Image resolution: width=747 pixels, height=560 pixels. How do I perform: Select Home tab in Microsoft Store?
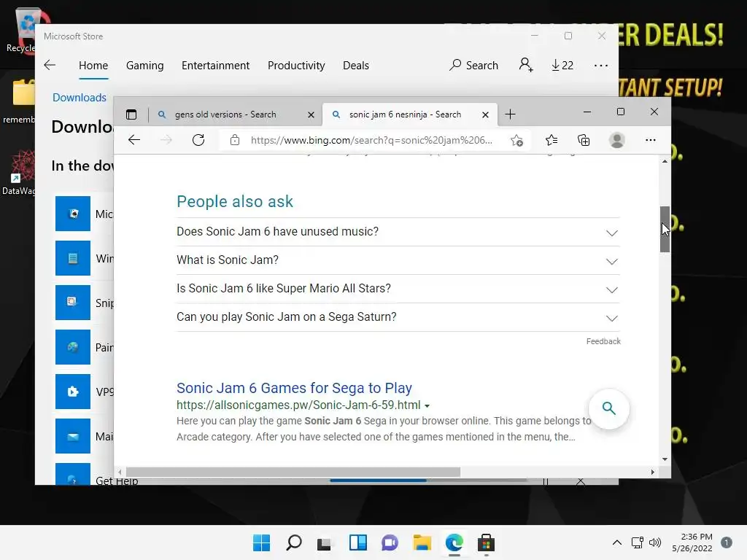pos(93,65)
